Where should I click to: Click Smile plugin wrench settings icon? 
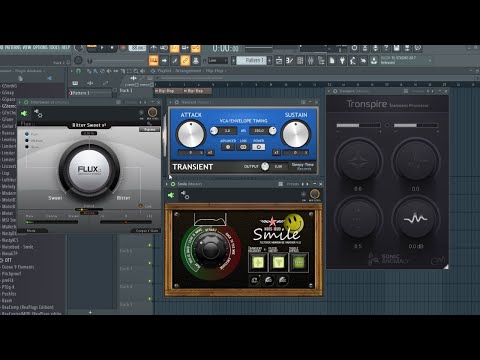coord(185,195)
